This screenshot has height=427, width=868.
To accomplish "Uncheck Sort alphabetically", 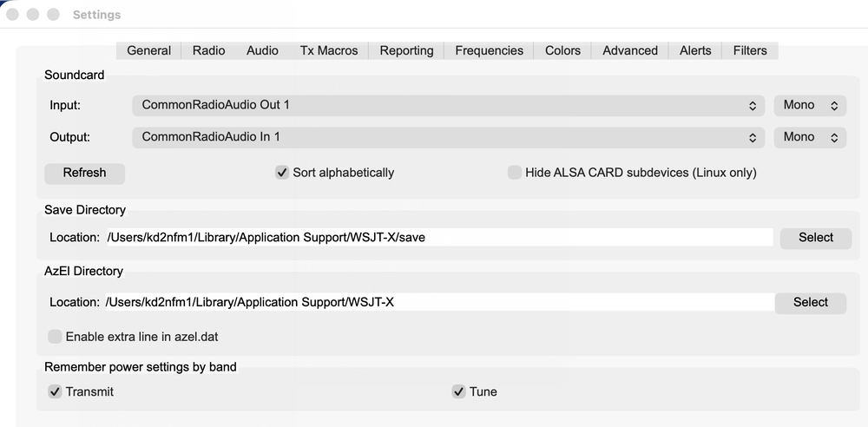I will 282,173.
